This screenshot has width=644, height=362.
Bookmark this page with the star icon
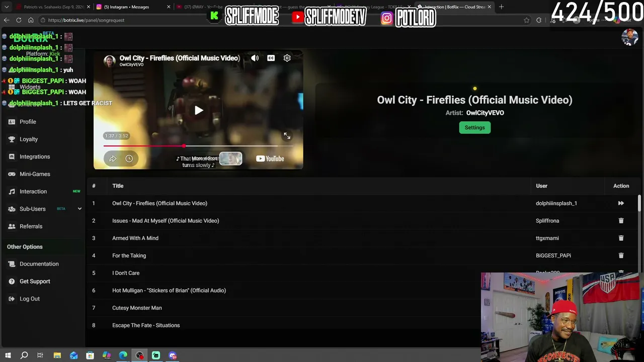click(527, 20)
